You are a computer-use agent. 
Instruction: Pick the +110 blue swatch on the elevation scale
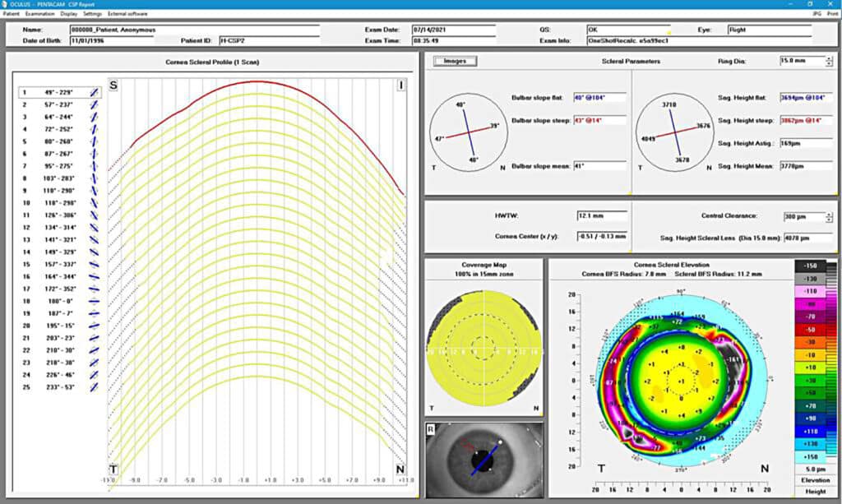pos(810,432)
